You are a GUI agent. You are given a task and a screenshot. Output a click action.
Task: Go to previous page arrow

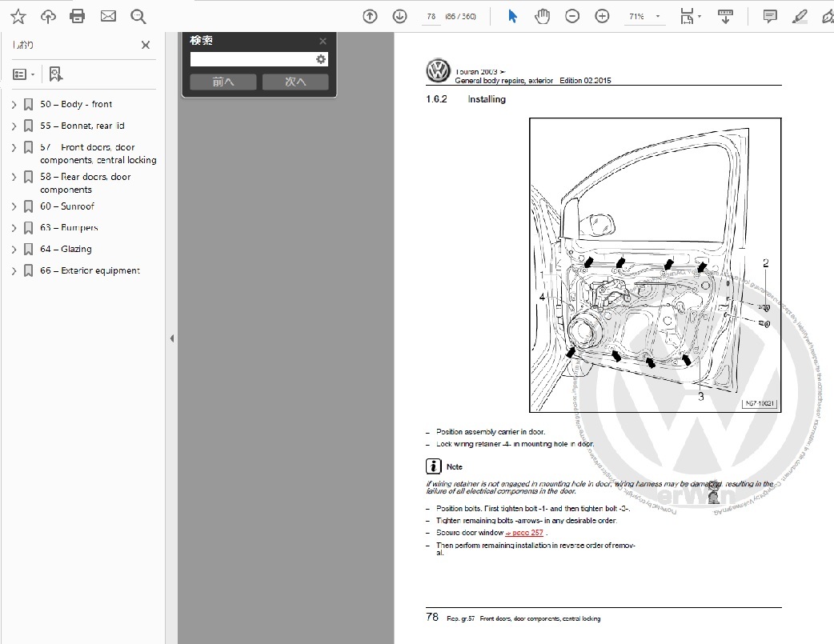[x=370, y=16]
